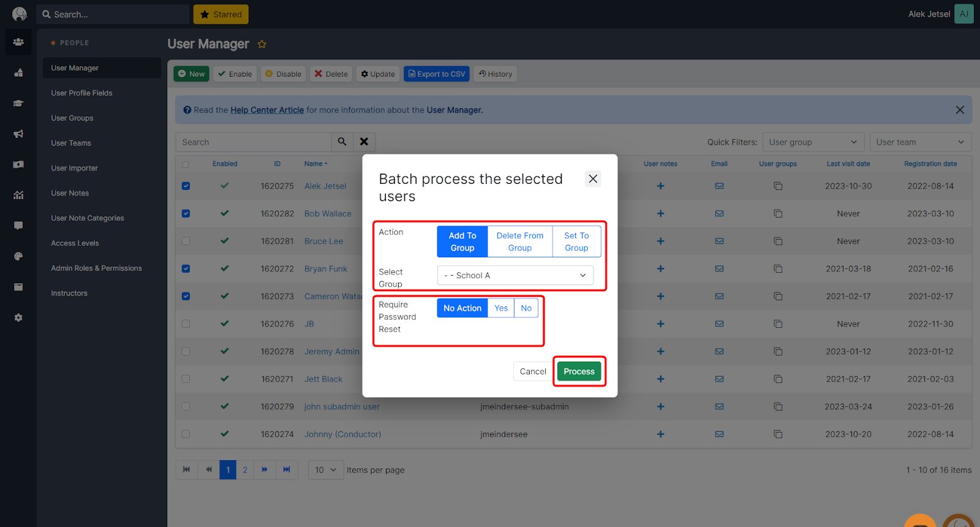Uncheck Cameron row checkbox
This screenshot has width=980, height=527.
(186, 296)
